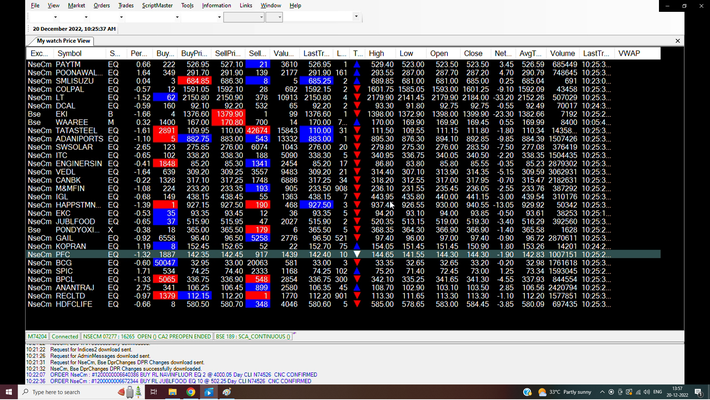The image size is (710, 400).
Task: Show hidden system tray icons chevron
Action: pyautogui.click(x=602, y=392)
